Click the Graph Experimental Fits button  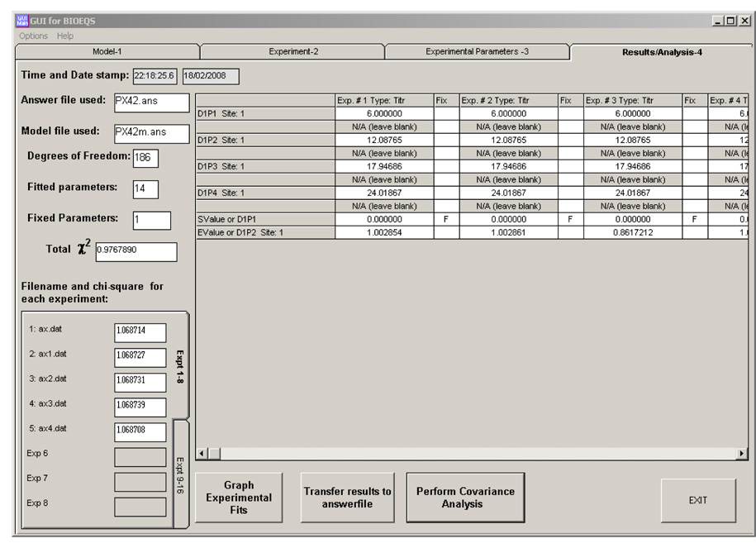pyautogui.click(x=239, y=498)
